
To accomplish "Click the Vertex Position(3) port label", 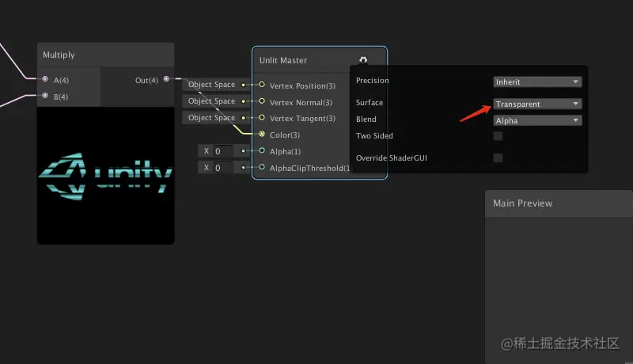I will click(302, 86).
